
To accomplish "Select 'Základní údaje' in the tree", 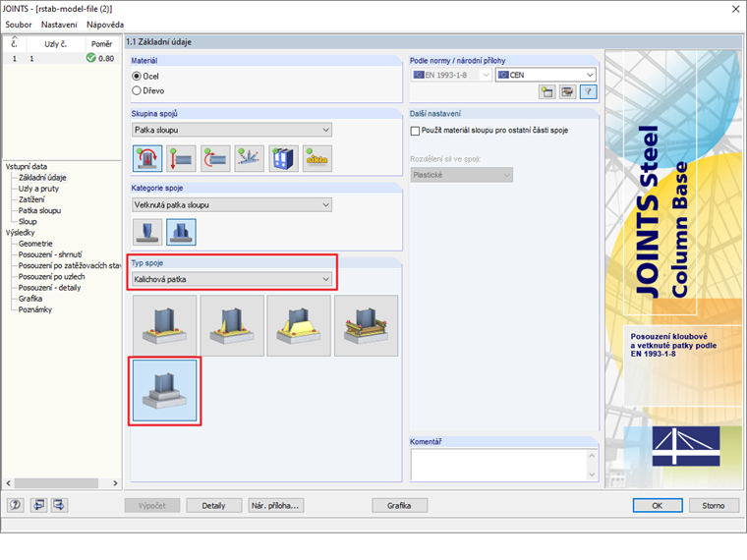I will [x=42, y=178].
